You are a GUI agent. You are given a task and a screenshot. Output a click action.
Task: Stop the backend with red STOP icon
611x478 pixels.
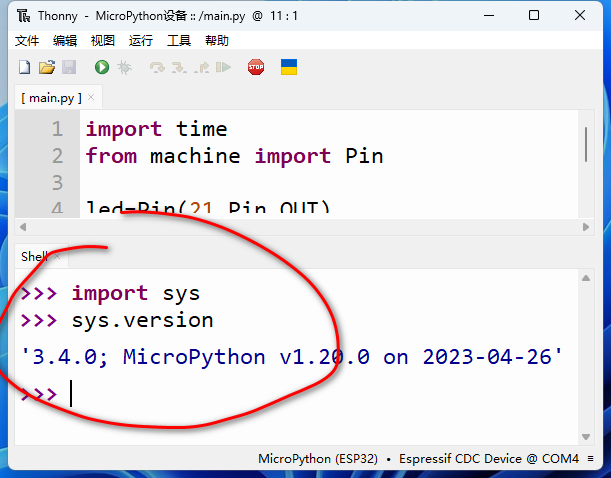(256, 67)
